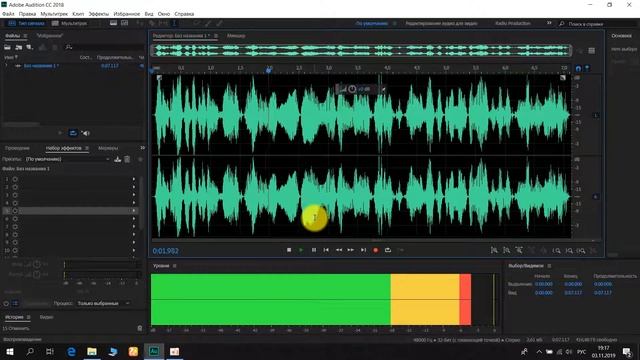Open the Файл menu
This screenshot has width=640, height=360.
pyautogui.click(x=8, y=14)
